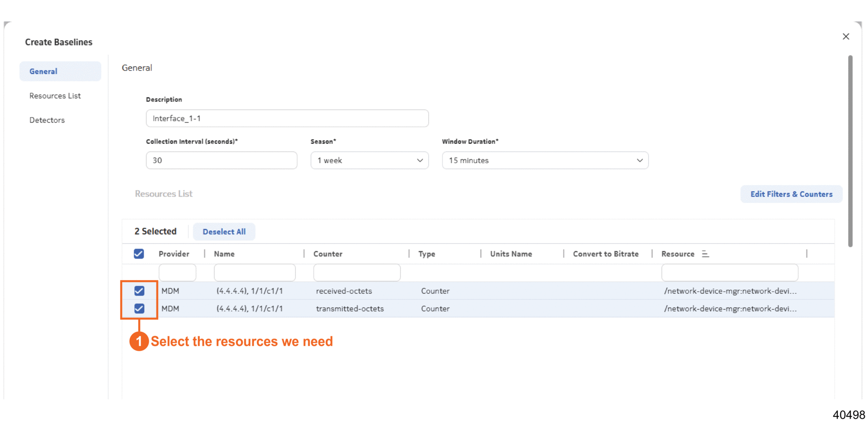This screenshot has height=425, width=868.
Task: Focus the Collection Interval field
Action: tap(221, 160)
